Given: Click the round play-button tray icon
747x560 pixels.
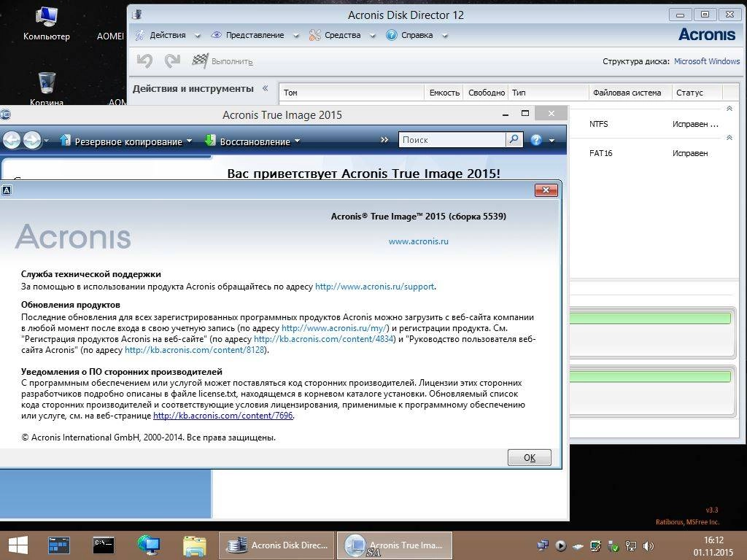Looking at the screenshot, I should coord(561,545).
